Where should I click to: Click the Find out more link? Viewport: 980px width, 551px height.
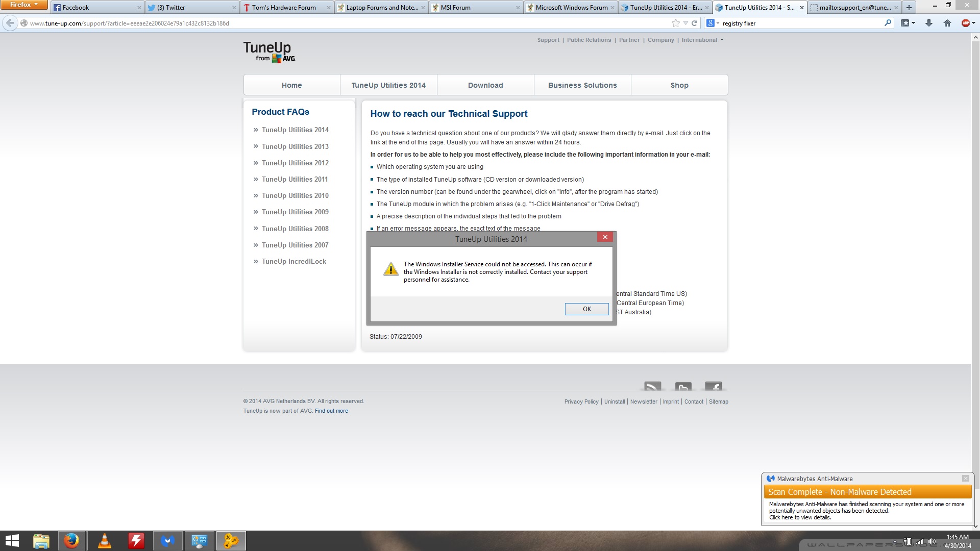coord(331,411)
